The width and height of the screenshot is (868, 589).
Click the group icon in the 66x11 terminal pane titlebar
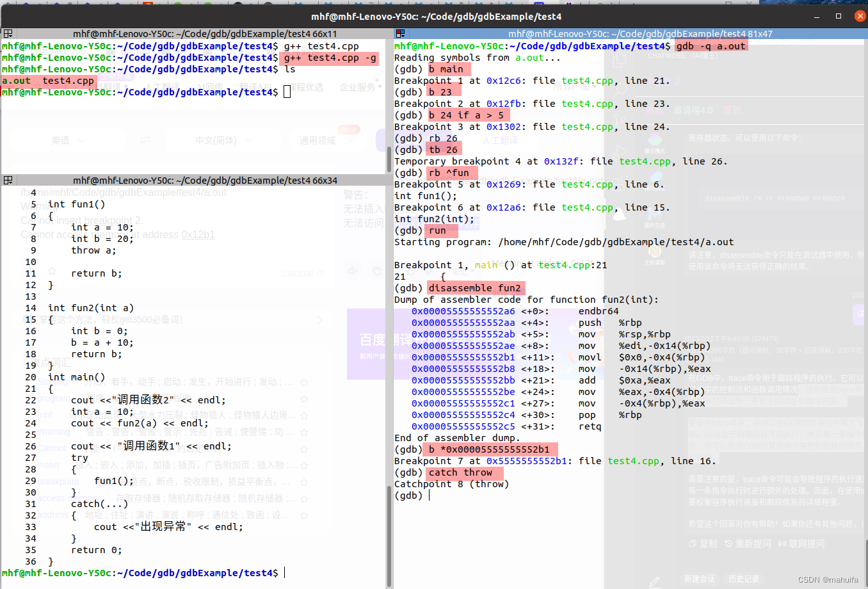point(8,34)
